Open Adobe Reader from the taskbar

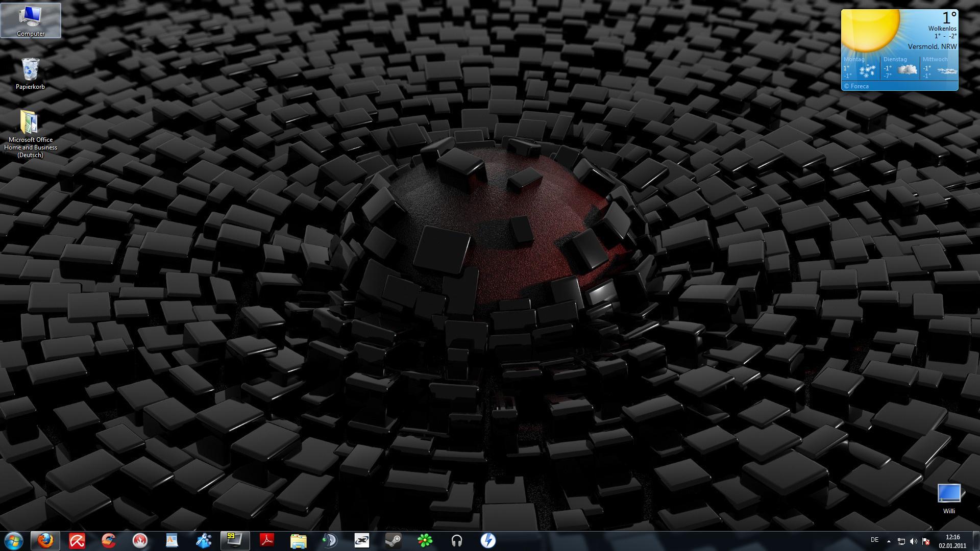pos(267,540)
